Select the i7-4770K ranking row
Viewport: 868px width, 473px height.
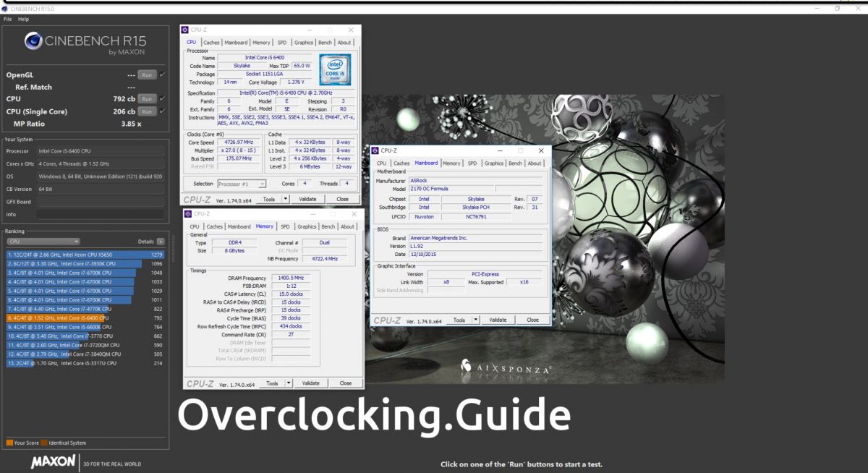point(85,309)
